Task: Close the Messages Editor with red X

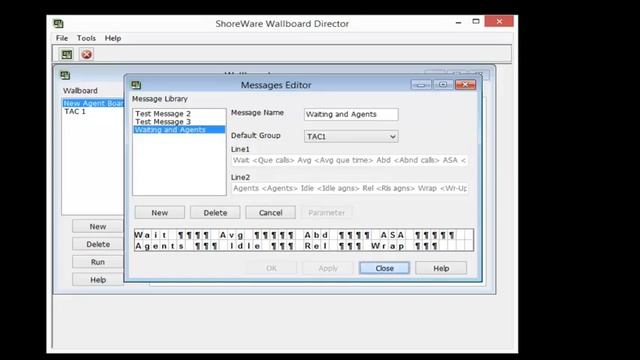Action: (465, 84)
